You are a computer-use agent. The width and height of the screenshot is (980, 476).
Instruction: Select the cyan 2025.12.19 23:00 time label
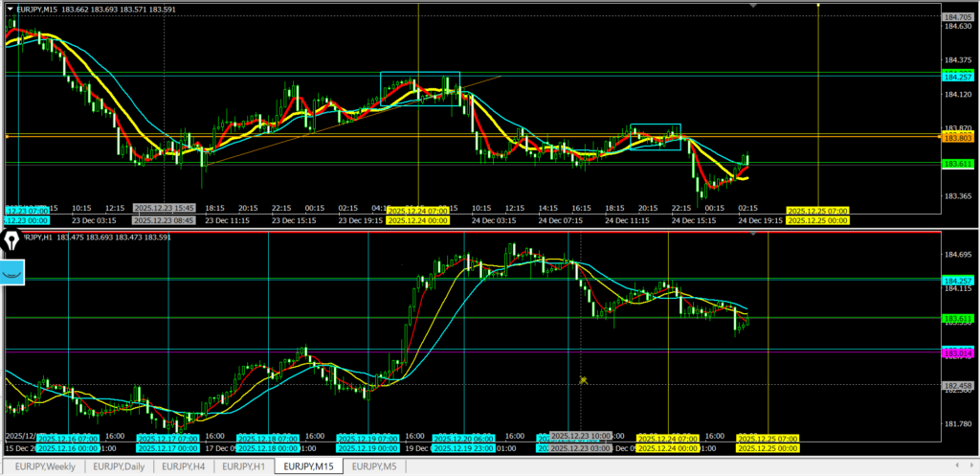tap(463, 447)
